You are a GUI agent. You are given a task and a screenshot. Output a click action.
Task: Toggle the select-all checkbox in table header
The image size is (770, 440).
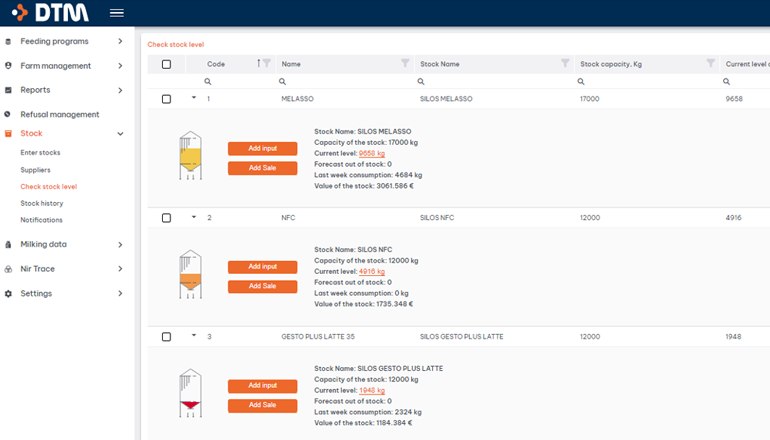166,64
